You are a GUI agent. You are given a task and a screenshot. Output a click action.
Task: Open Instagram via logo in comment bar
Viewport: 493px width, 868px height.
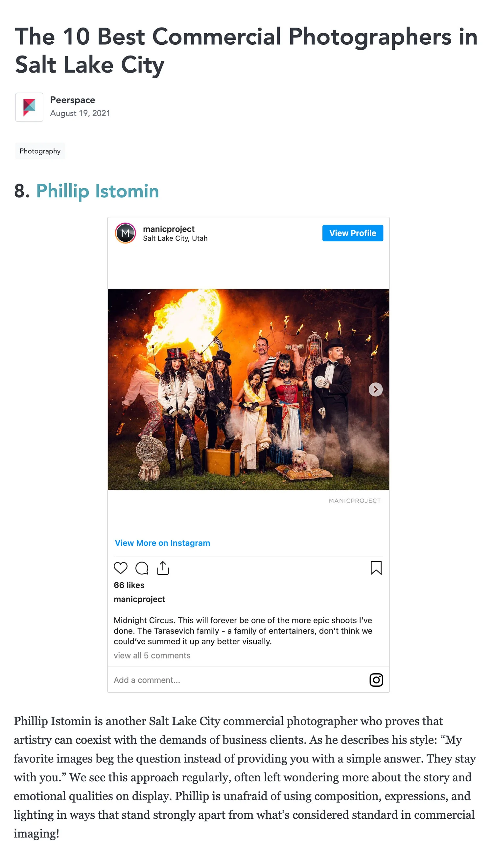[x=376, y=680]
